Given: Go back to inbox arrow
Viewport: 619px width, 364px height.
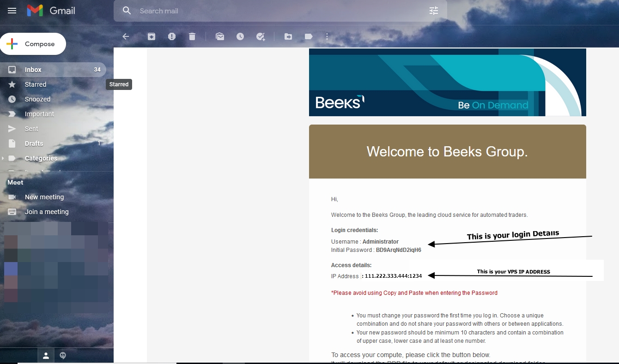Looking at the screenshot, I should (x=126, y=36).
